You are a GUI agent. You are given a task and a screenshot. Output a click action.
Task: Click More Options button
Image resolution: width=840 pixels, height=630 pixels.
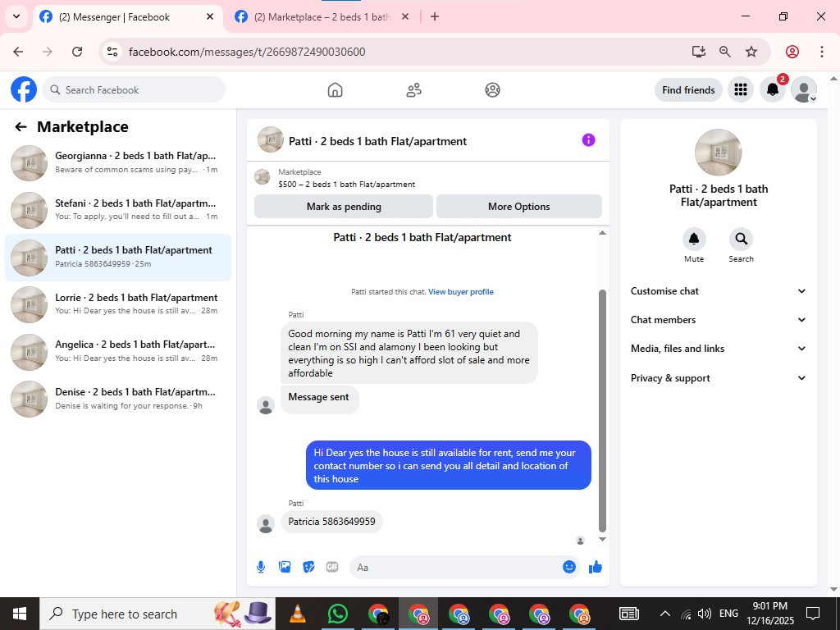tap(519, 206)
